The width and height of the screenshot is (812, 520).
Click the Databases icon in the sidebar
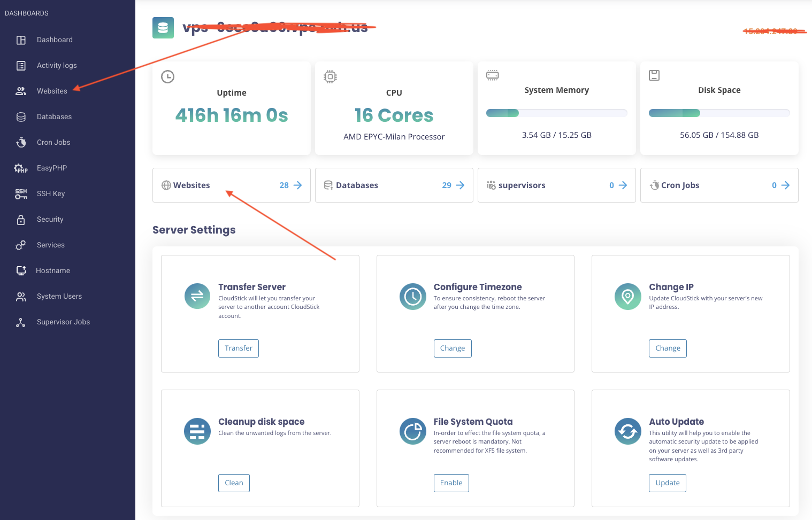coord(20,117)
